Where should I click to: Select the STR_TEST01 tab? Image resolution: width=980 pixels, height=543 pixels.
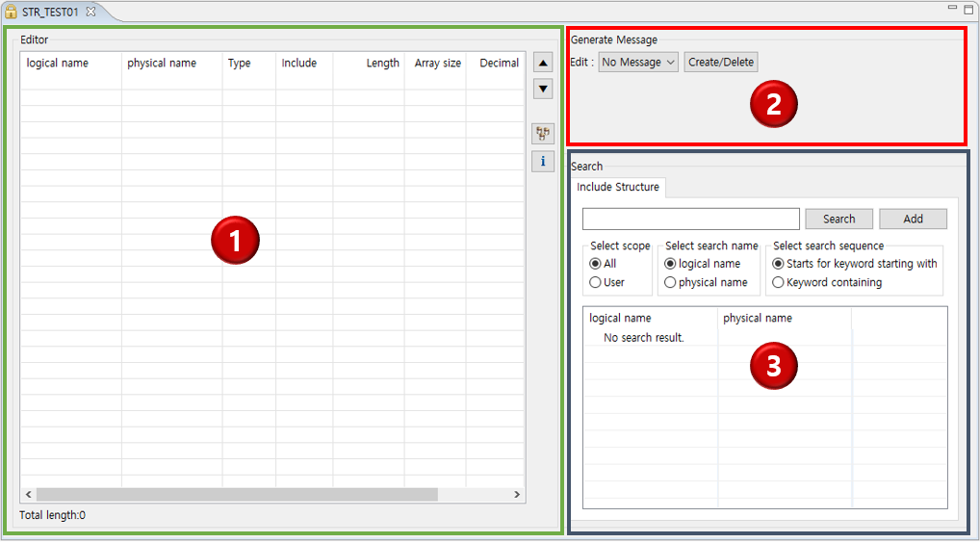pyautogui.click(x=50, y=12)
